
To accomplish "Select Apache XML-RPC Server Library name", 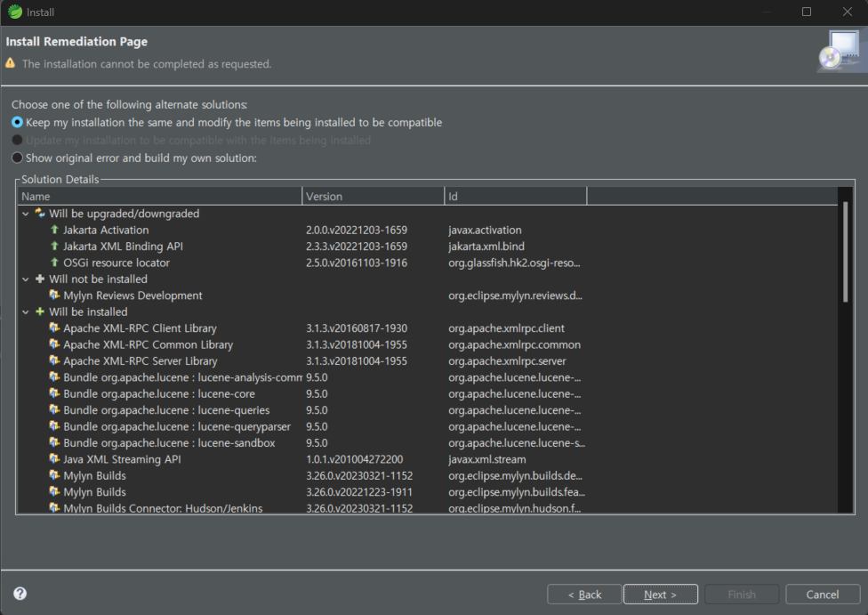I will tap(141, 361).
